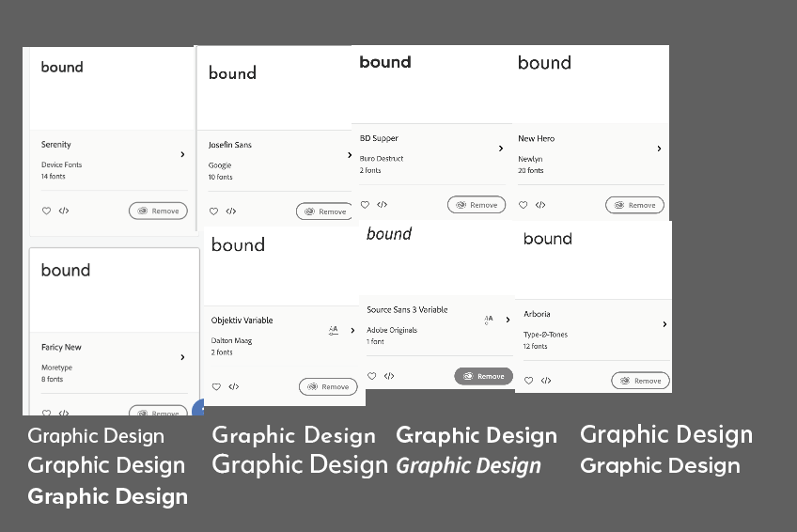This screenshot has height=532, width=797.
Task: Open Source Sans 3 Variable family name
Action: click(407, 309)
